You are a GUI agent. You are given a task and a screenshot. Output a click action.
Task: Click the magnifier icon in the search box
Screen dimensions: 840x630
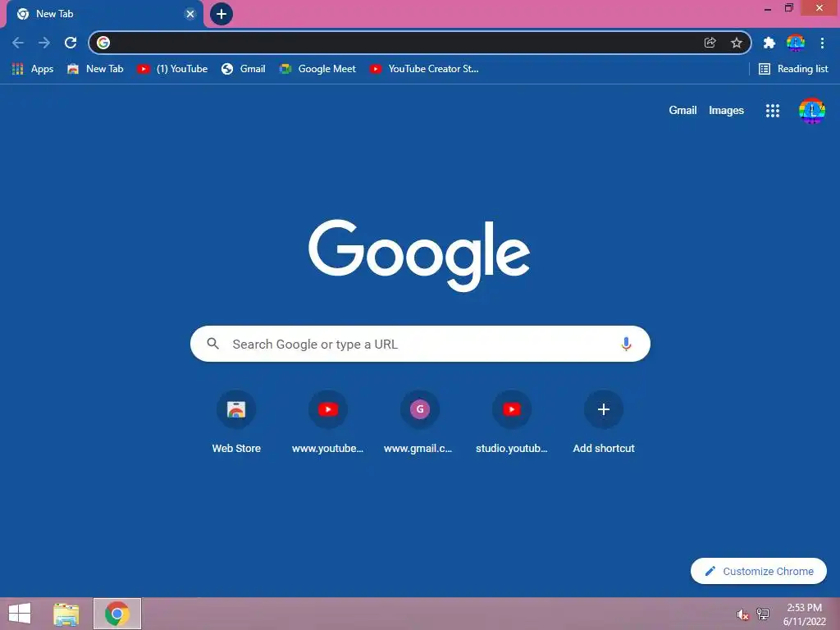(212, 344)
